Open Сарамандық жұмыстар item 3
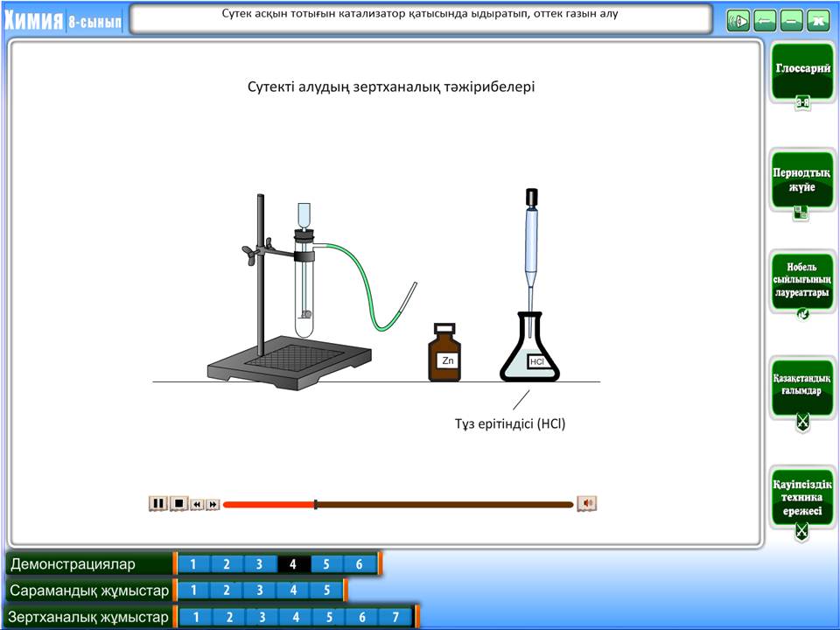 [x=260, y=591]
